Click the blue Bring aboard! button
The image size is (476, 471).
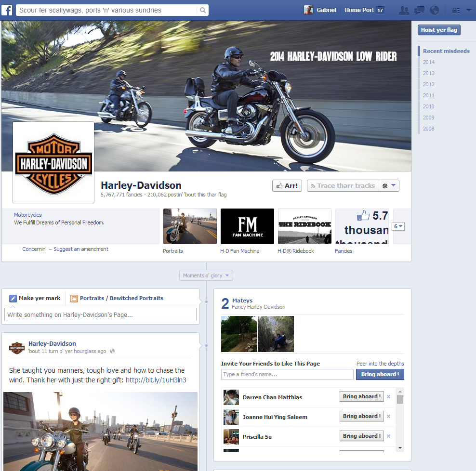click(380, 374)
